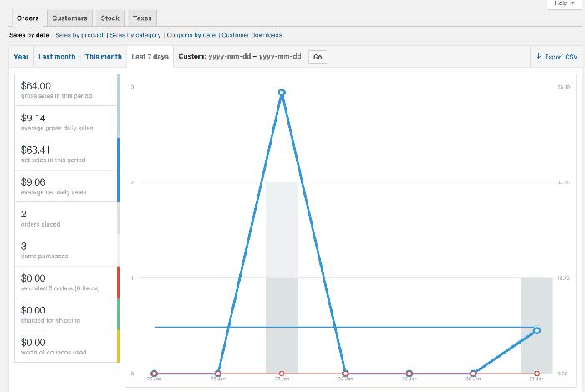585x392 pixels.
Task: Switch to the Customers tab
Action: (x=69, y=18)
